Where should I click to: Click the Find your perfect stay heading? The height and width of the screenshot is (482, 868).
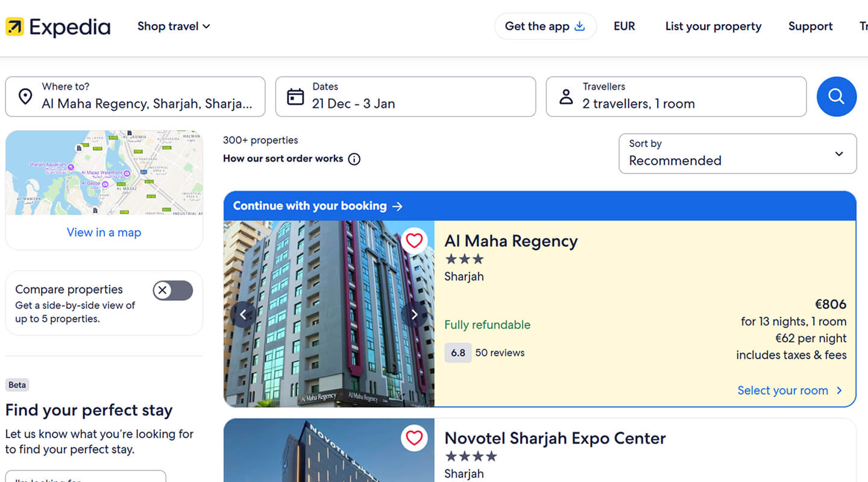[x=89, y=410]
